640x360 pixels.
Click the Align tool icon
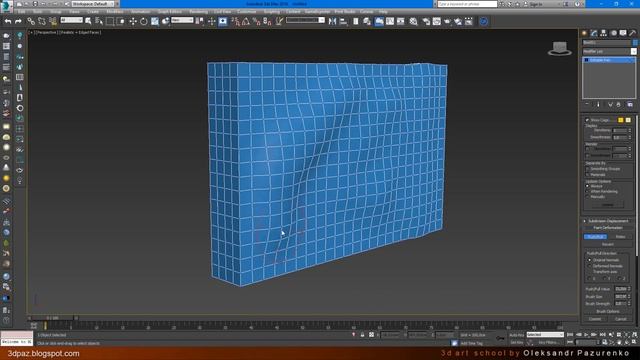[x=344, y=21]
